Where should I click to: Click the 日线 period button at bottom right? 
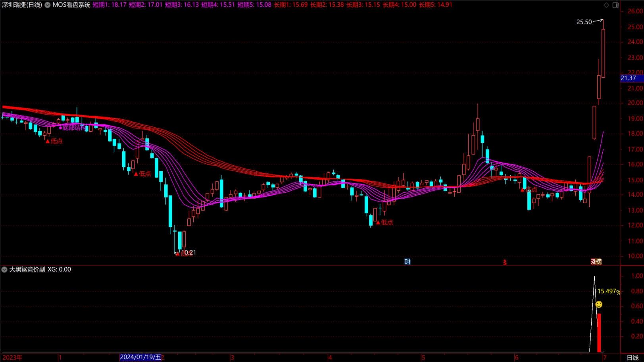click(632, 358)
